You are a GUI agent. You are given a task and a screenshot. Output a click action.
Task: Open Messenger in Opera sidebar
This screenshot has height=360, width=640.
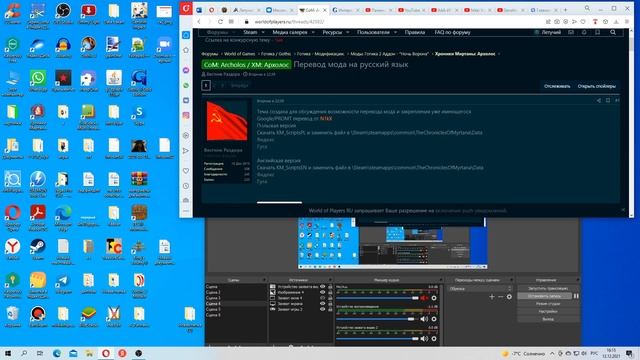click(186, 70)
